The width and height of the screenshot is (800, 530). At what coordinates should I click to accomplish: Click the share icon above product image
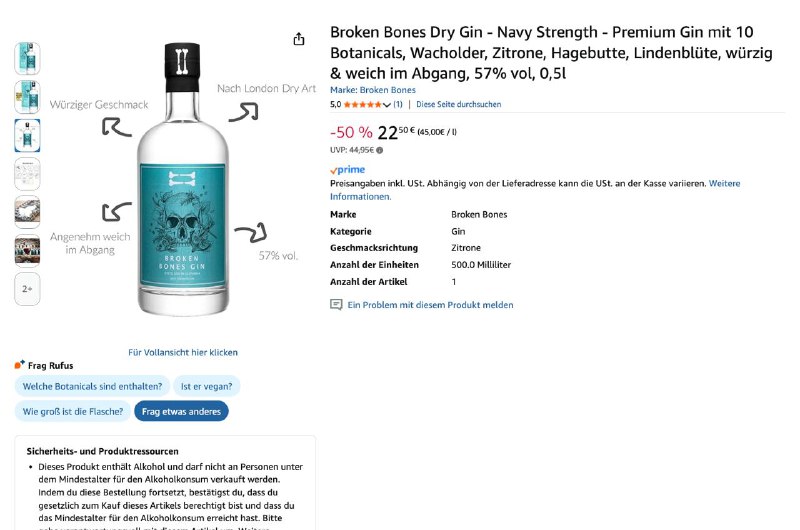pyautogui.click(x=299, y=39)
